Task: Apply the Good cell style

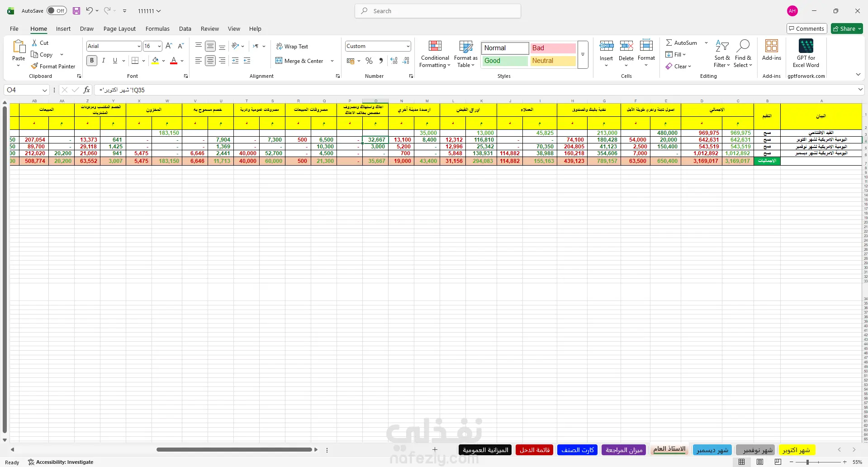Action: pyautogui.click(x=505, y=61)
